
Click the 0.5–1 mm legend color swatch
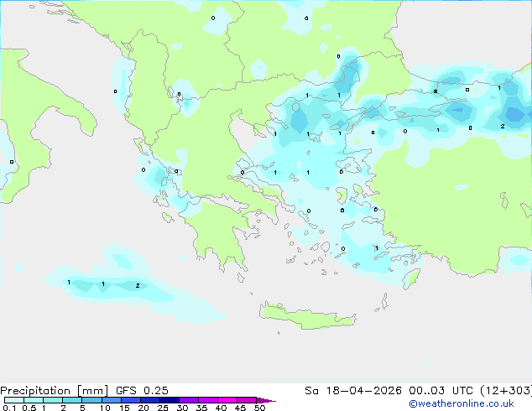pyautogui.click(x=34, y=400)
